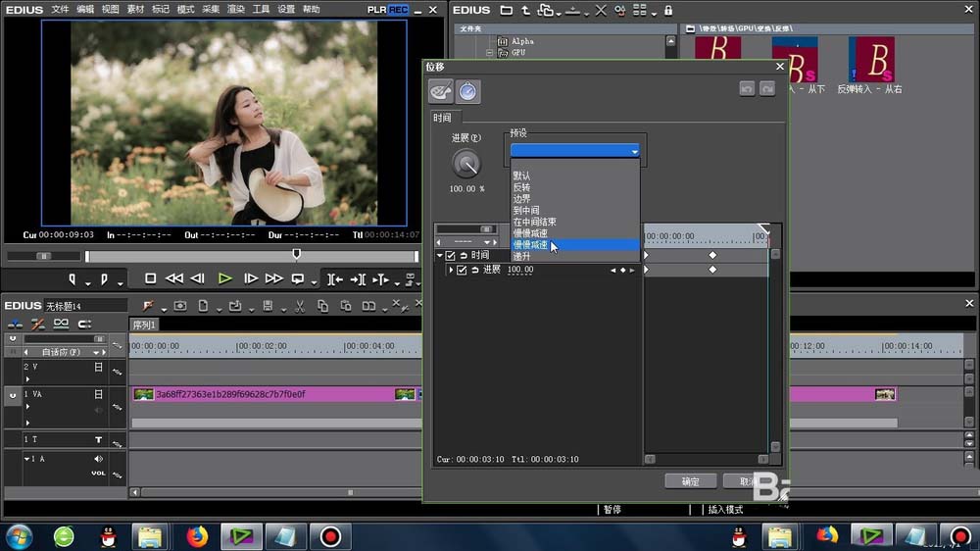Toggle the 进展 checkbox in keyframe list
The width and height of the screenshot is (980, 551).
coord(462,270)
